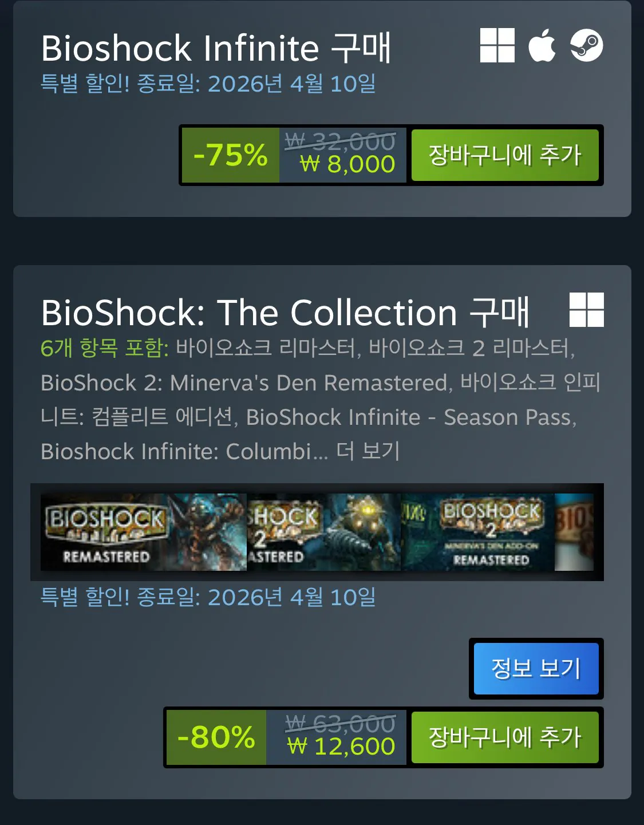This screenshot has width=644, height=825.
Task: Open Minerva's Den Remastered thumbnail
Action: (x=477, y=532)
